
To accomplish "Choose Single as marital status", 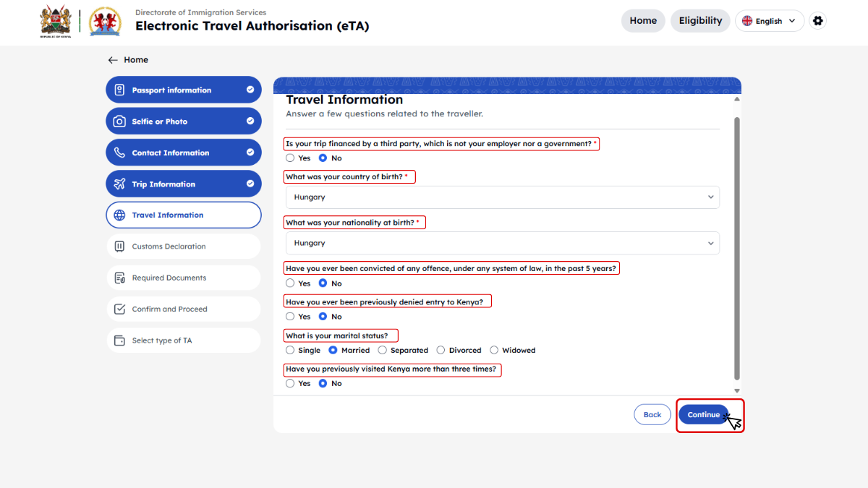I will 290,350.
